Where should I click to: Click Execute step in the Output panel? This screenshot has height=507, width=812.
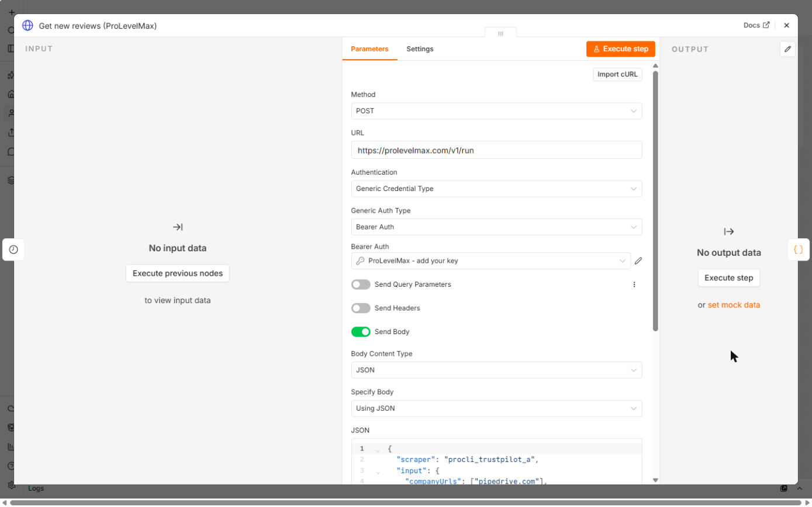pyautogui.click(x=729, y=278)
